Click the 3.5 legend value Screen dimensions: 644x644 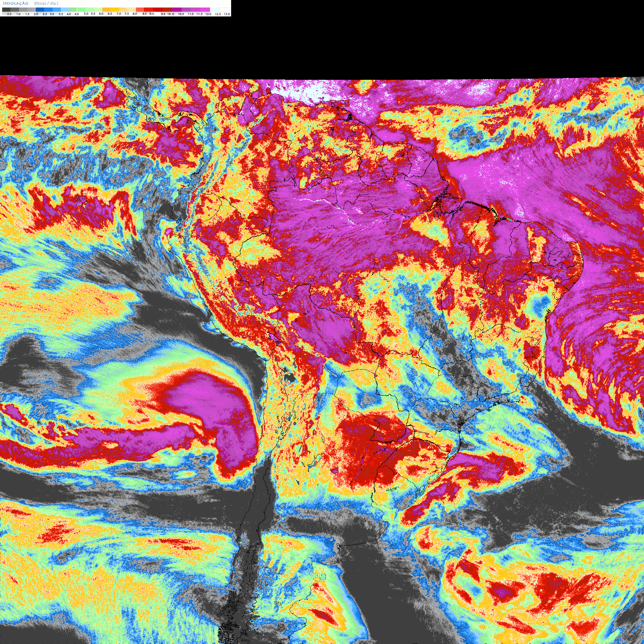tap(61, 14)
